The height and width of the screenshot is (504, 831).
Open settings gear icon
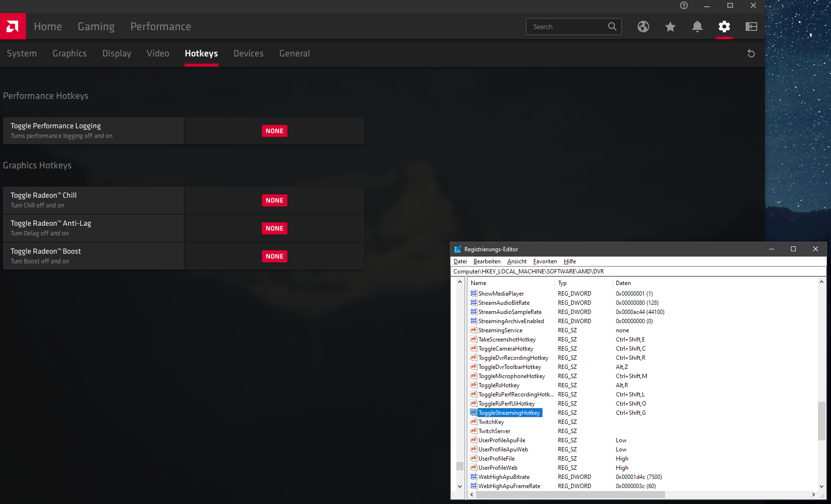click(x=724, y=27)
